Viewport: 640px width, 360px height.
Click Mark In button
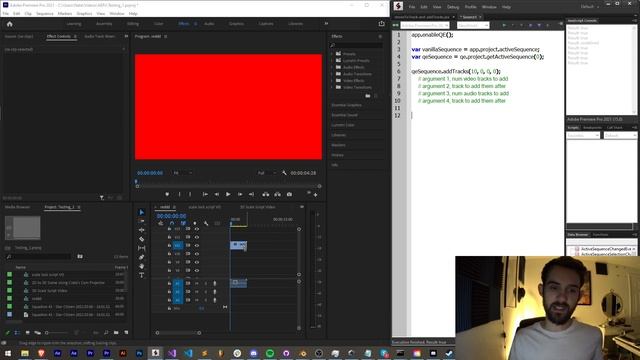[x=179, y=194]
